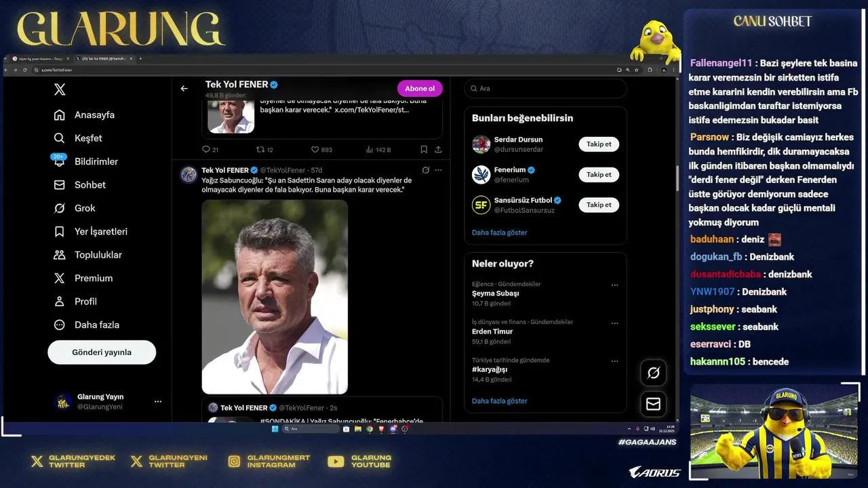Click Daha fazla göster under trends
Viewport: 868px width, 488px height.
pos(500,401)
